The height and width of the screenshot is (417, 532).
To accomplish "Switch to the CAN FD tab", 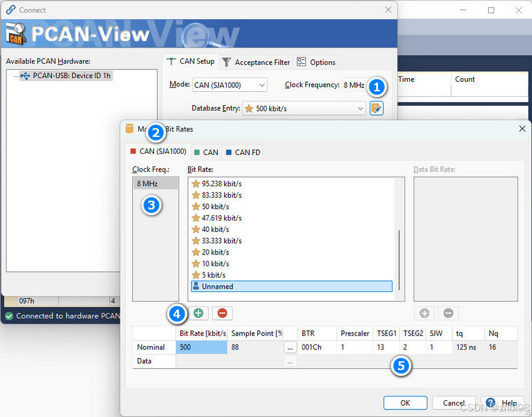I will pos(243,152).
